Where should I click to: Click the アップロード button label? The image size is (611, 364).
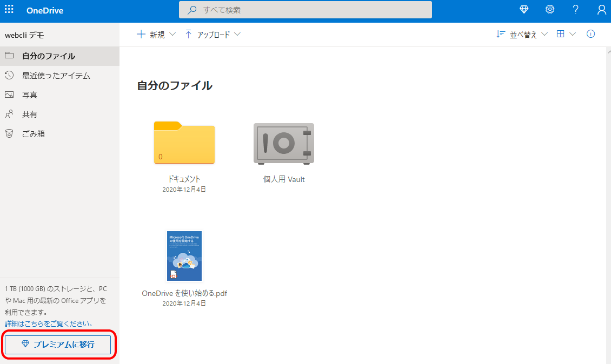pyautogui.click(x=214, y=35)
